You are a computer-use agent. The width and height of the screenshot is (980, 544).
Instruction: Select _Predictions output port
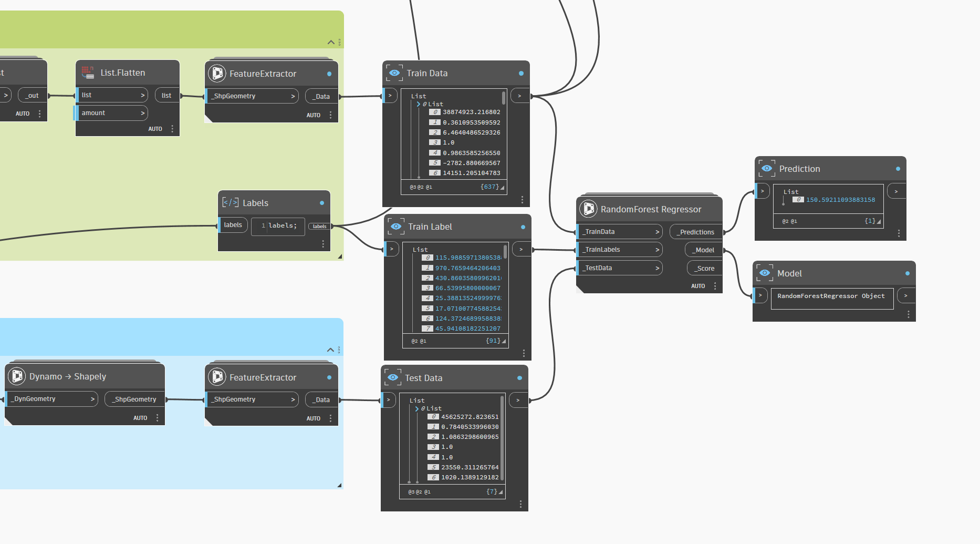(x=696, y=232)
